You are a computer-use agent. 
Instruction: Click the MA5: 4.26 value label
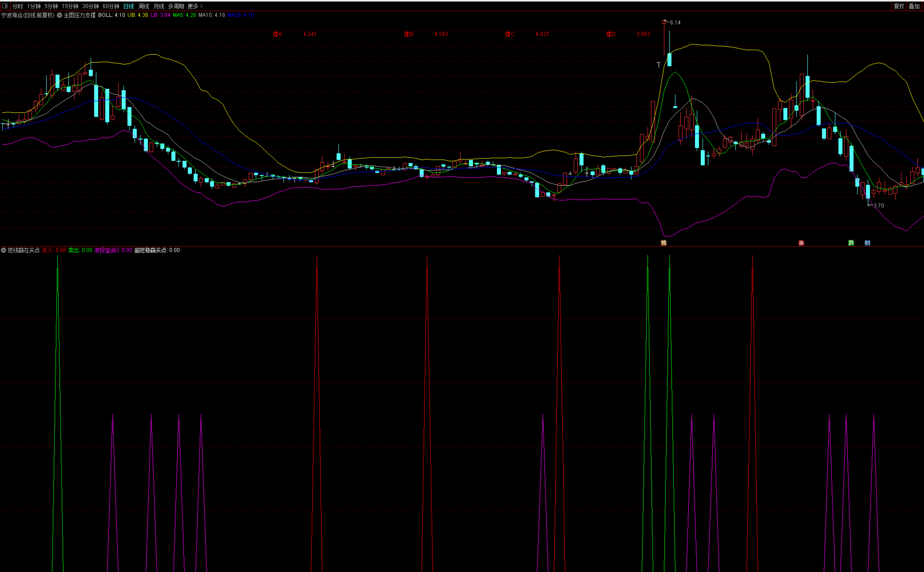click(x=184, y=15)
